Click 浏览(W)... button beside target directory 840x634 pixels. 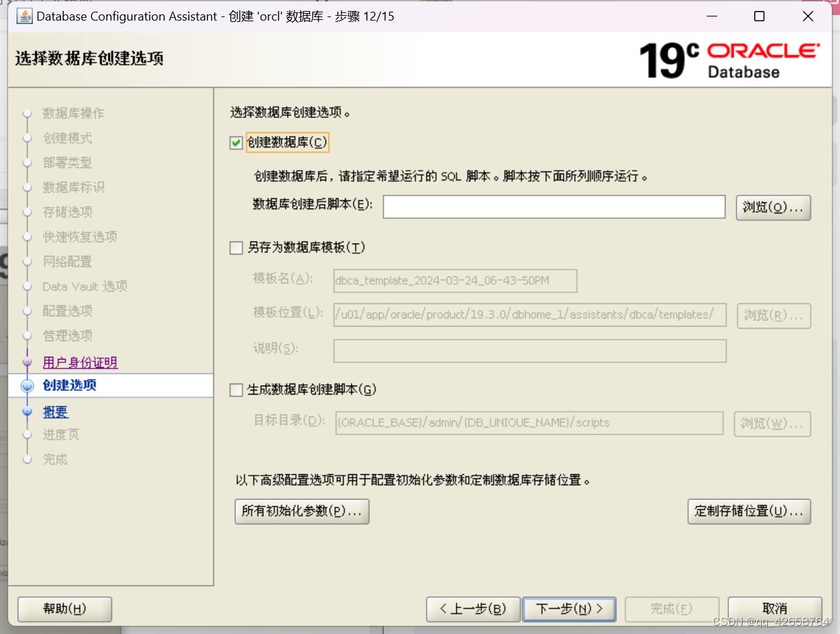773,423
